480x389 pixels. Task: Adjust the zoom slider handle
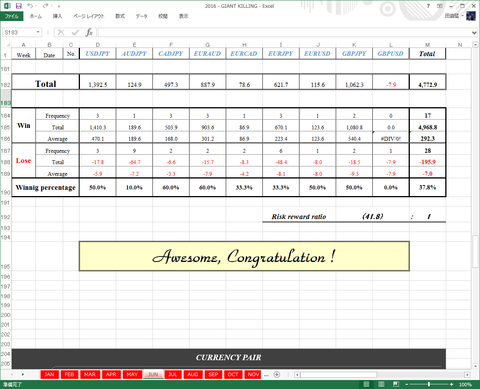(429, 384)
